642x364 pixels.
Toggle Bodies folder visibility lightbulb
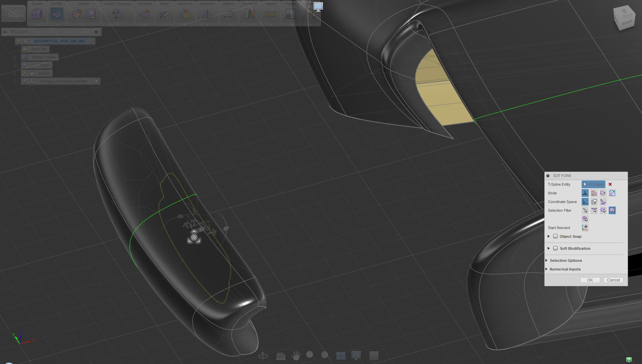[x=24, y=73]
